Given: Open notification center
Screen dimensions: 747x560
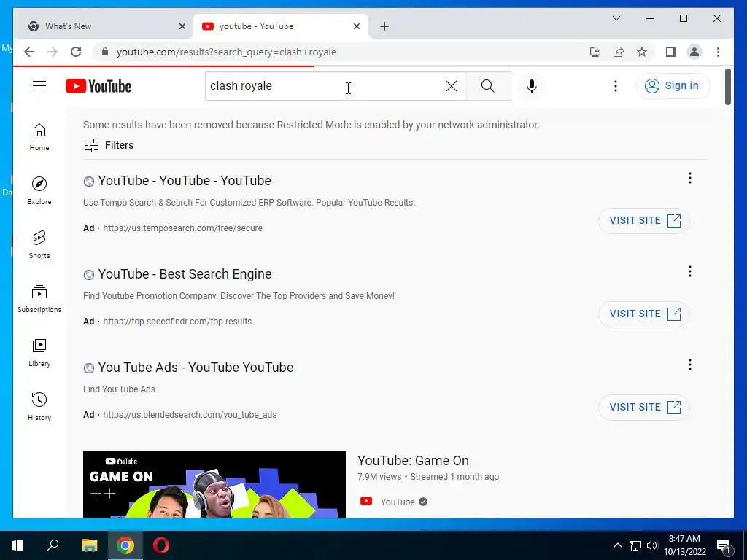Looking at the screenshot, I should point(724,545).
